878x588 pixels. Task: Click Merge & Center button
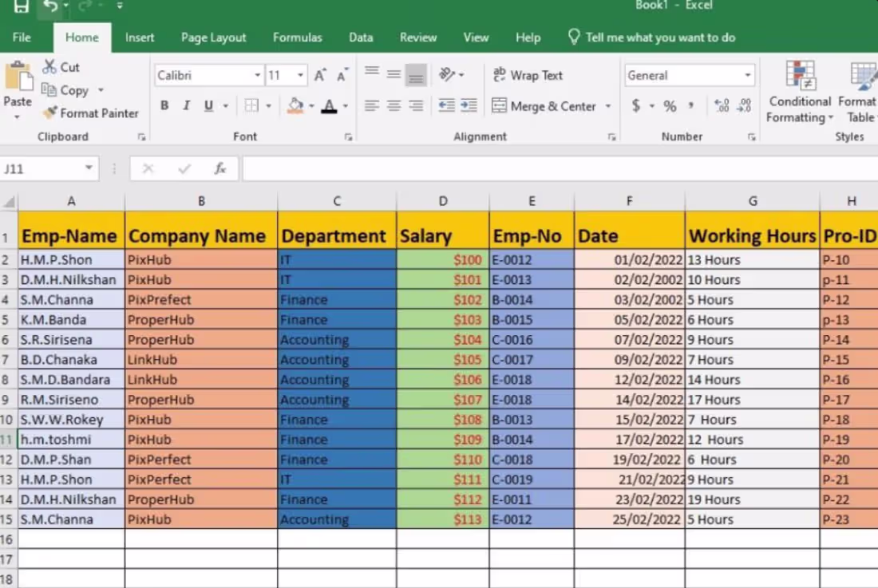pos(543,106)
